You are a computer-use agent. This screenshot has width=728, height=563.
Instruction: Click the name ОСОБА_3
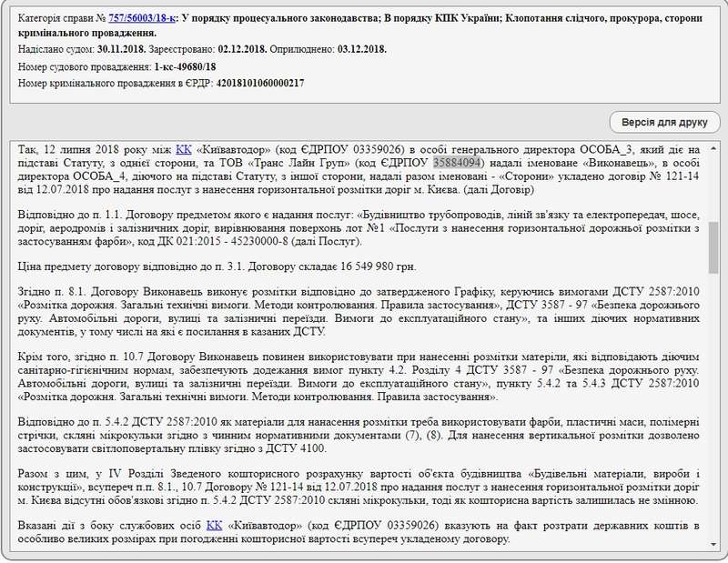(x=608, y=149)
